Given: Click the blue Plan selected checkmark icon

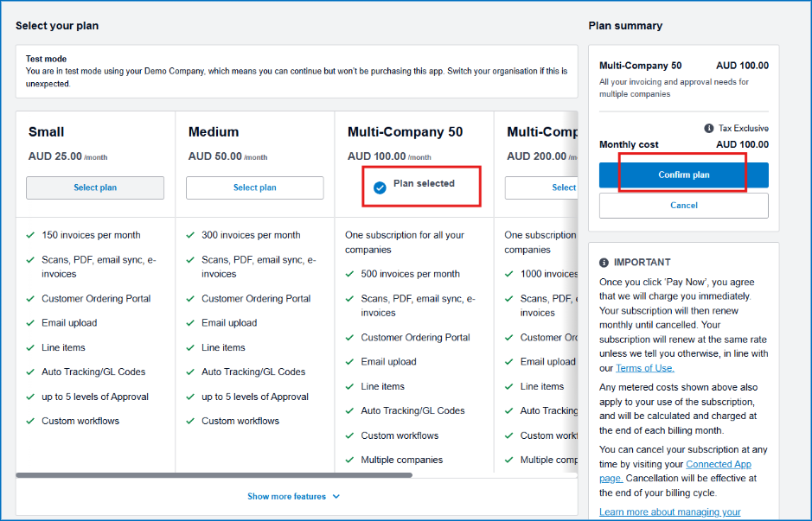Looking at the screenshot, I should point(380,187).
